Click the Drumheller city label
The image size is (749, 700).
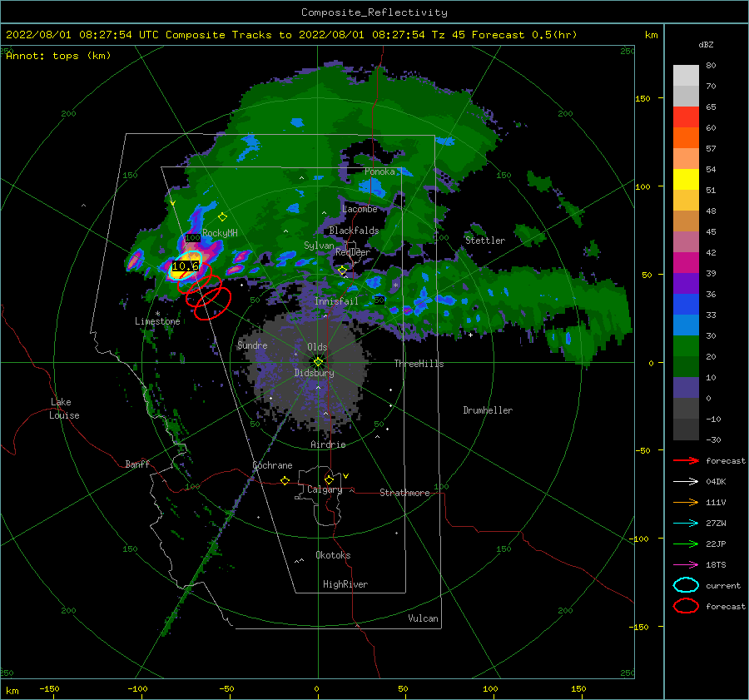pos(488,410)
